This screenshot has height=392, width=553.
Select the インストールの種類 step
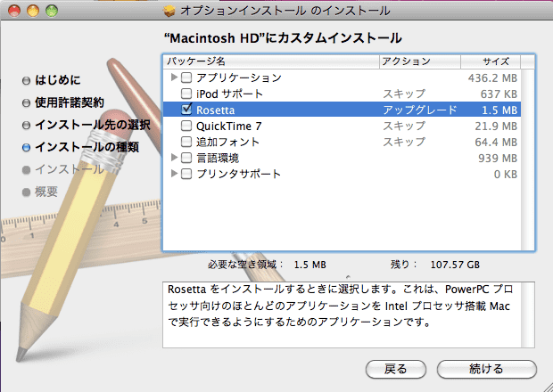(x=87, y=147)
